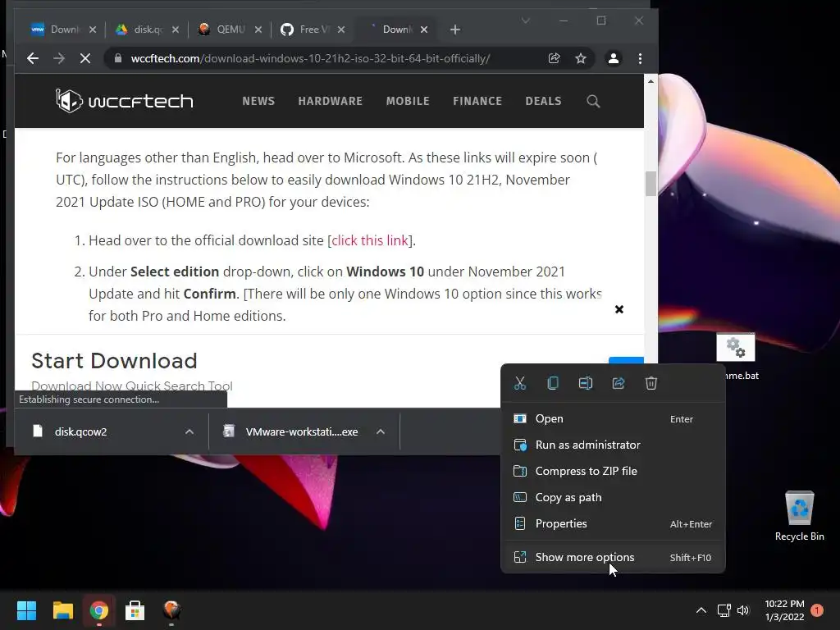Open MOBILE section on wccftech
840x630 pixels.
pos(408,101)
